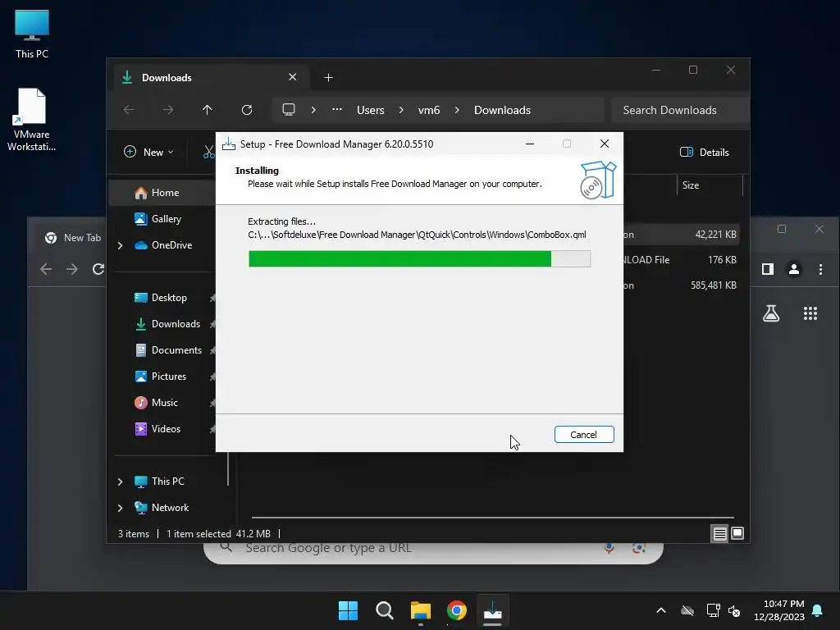Click the Cut scissors icon
This screenshot has width=840, height=630.
click(209, 152)
